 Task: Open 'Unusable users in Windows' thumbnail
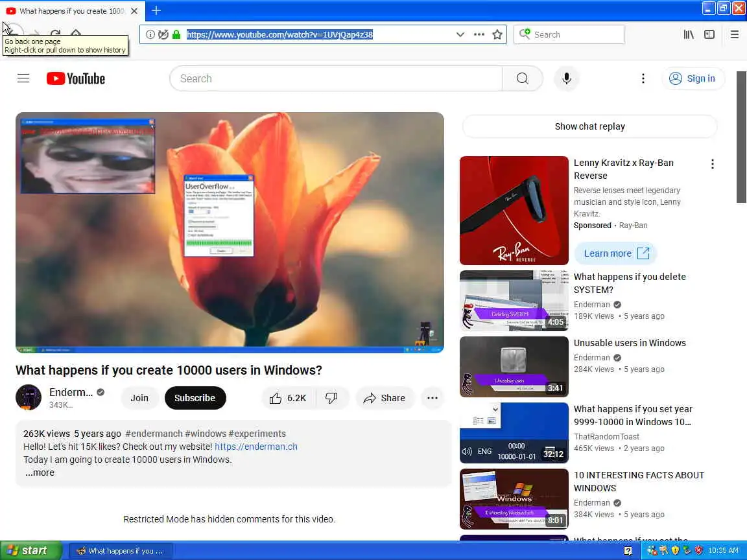coord(514,367)
